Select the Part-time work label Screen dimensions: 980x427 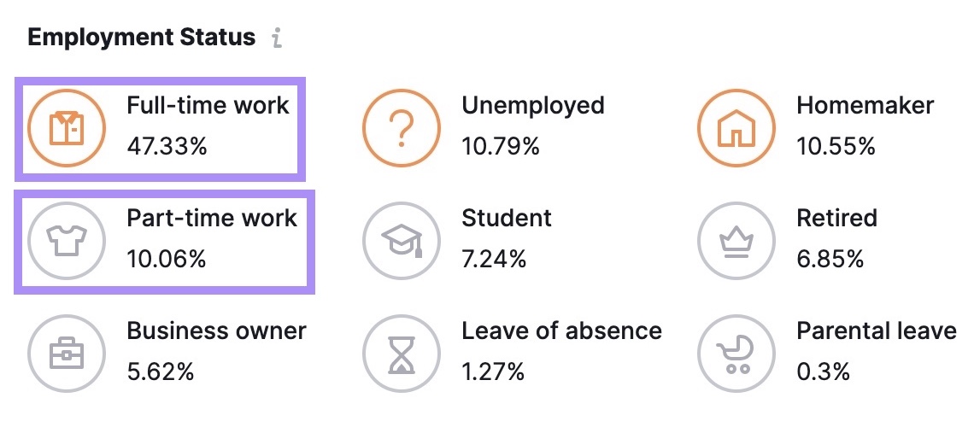click(x=211, y=218)
